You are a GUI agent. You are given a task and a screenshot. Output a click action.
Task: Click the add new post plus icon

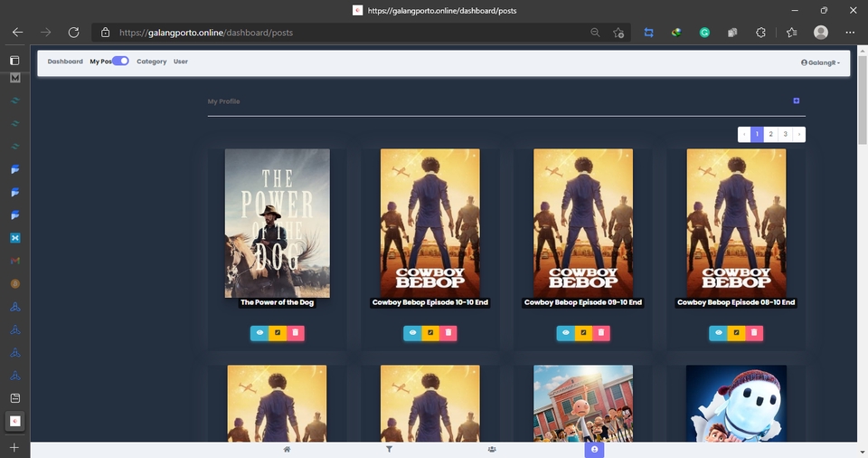[x=796, y=100]
